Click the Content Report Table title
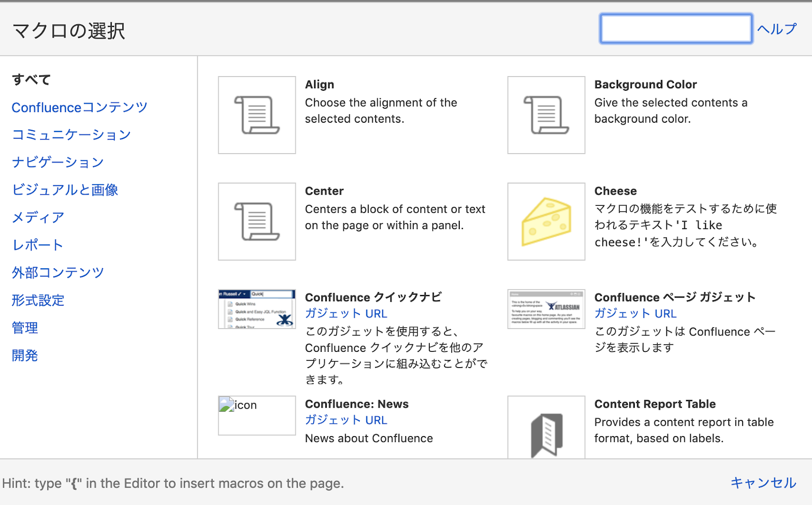 coord(655,404)
